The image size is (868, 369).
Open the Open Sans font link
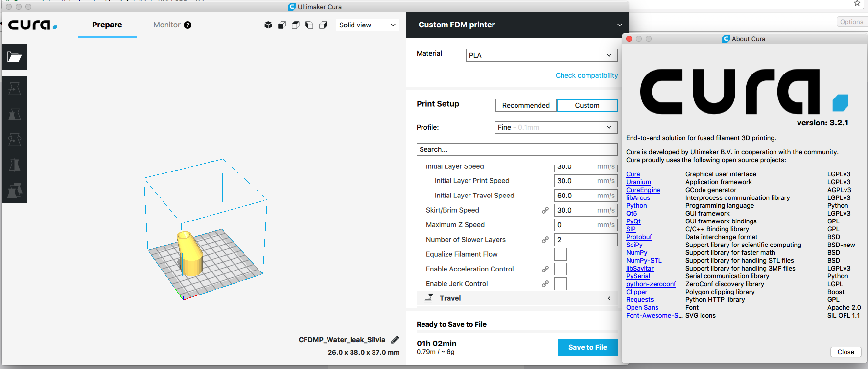pos(642,308)
